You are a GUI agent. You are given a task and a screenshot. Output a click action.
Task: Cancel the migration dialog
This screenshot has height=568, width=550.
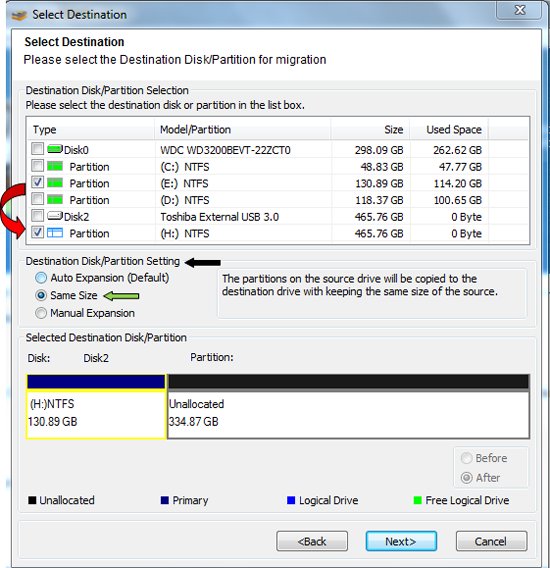pyautogui.click(x=491, y=541)
